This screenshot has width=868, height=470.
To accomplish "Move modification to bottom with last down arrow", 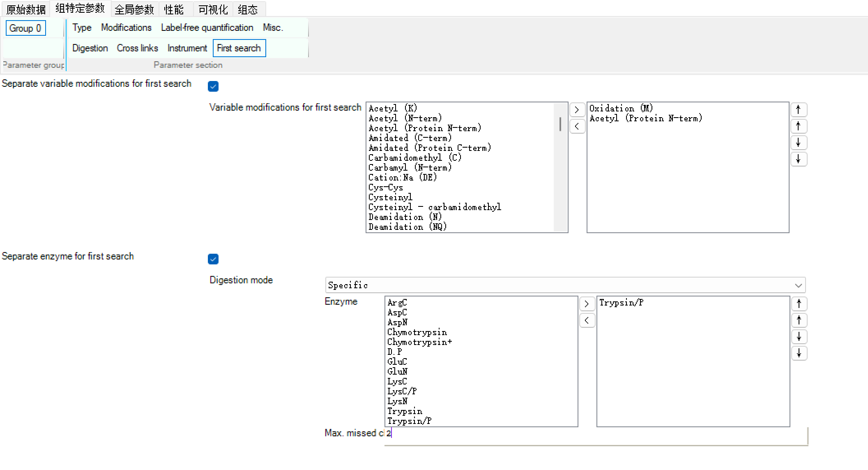I will pyautogui.click(x=799, y=159).
